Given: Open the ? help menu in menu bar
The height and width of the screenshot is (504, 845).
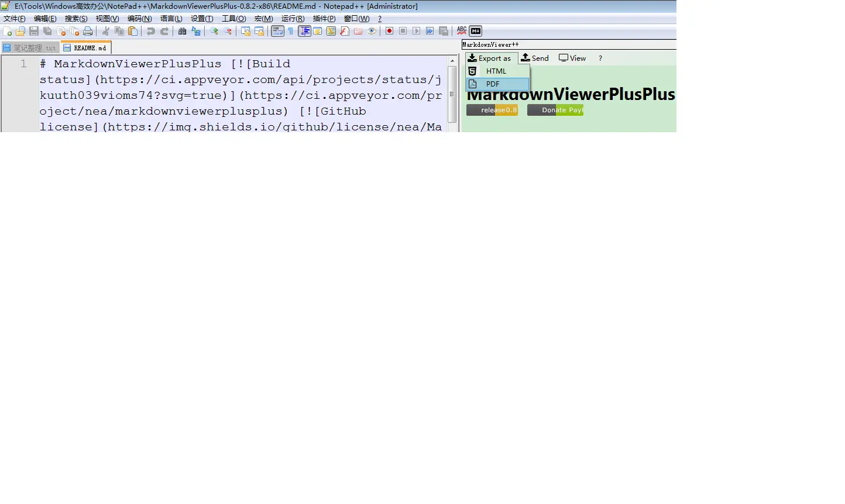Looking at the screenshot, I should 379,19.
